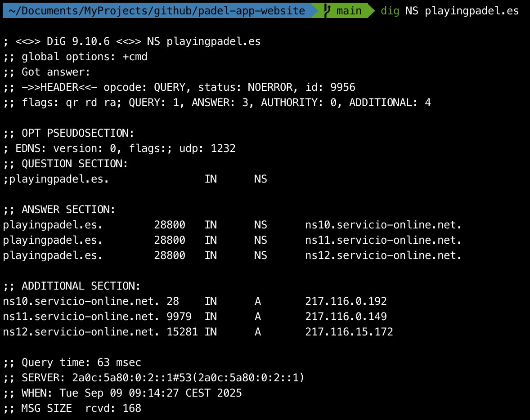Select the IP address 217.116.0.149
Screen dimensions: 530x420
click(346, 316)
